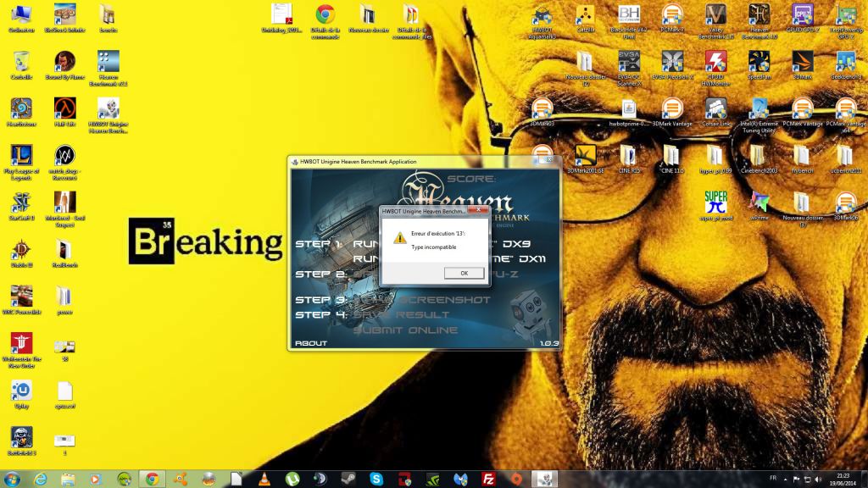This screenshot has width=868, height=488.
Task: Open Google Chrome shortcut on the desktop
Action: pos(325,21)
